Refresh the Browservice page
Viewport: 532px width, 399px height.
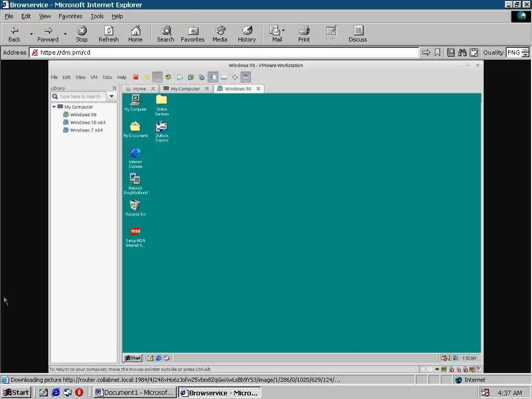pyautogui.click(x=109, y=34)
